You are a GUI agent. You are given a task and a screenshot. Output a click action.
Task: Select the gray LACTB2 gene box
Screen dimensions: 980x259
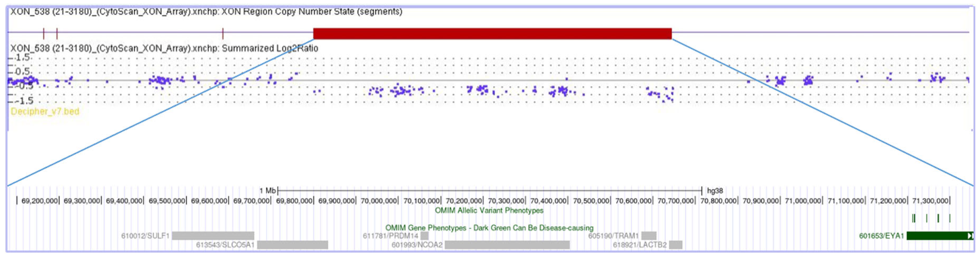pos(676,245)
